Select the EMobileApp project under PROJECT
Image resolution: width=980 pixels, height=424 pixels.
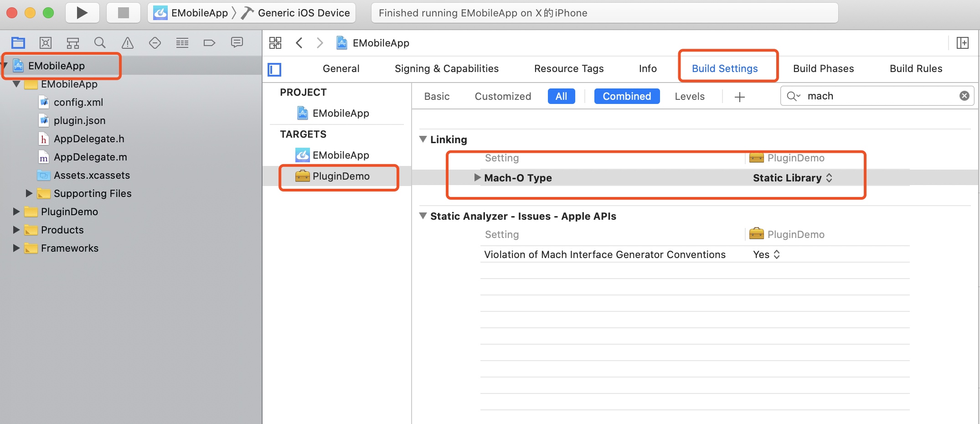click(x=333, y=113)
